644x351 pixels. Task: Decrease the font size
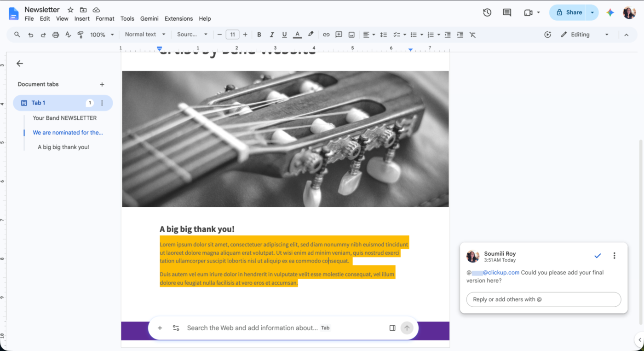pyautogui.click(x=220, y=35)
